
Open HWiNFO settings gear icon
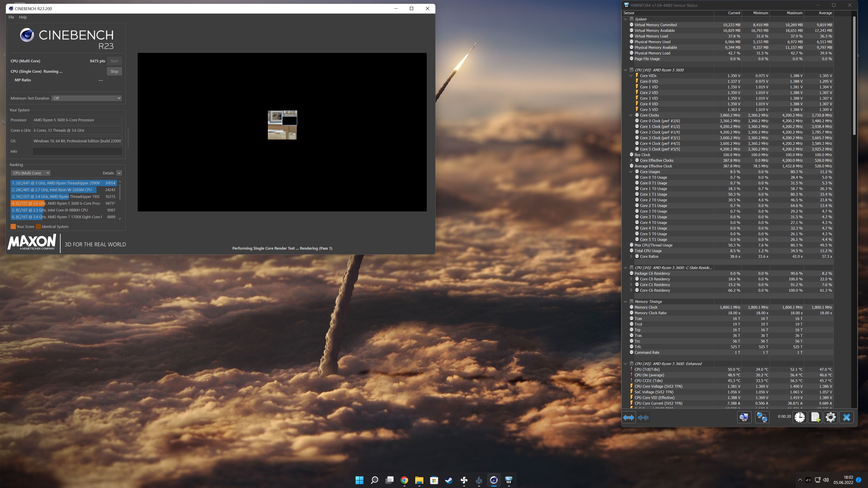pyautogui.click(x=831, y=417)
